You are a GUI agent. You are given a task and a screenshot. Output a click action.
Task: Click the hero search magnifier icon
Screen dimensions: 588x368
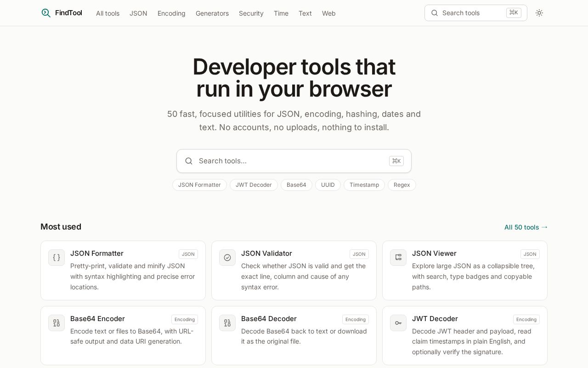point(189,161)
